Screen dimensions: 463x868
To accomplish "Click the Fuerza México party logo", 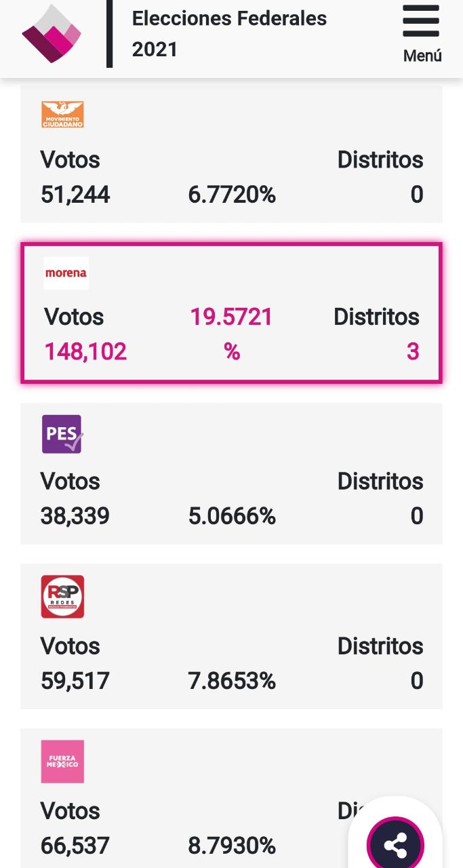I will point(62,762).
